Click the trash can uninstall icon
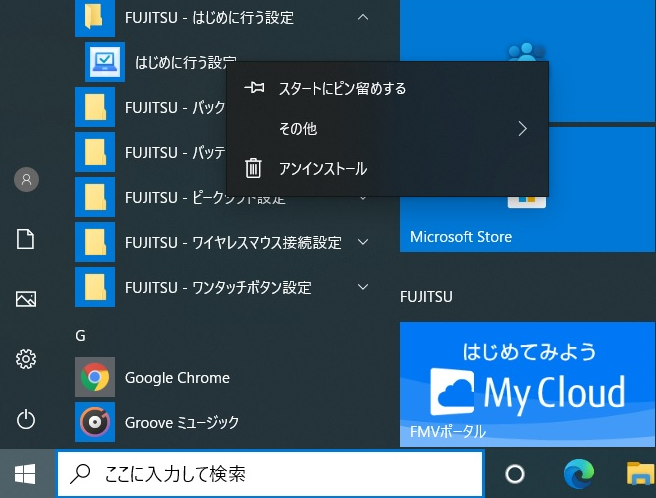The width and height of the screenshot is (656, 498). point(253,168)
